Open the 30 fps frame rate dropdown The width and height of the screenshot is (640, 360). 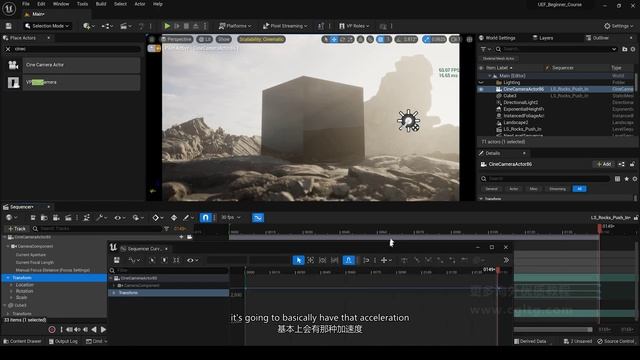(x=231, y=218)
